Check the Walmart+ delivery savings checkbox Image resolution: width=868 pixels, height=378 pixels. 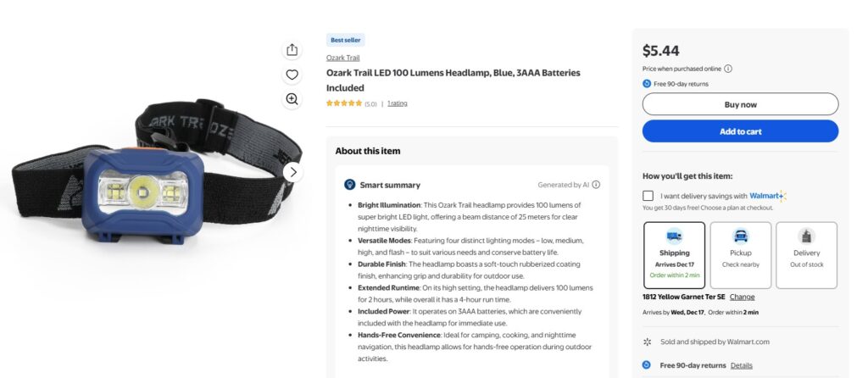648,196
